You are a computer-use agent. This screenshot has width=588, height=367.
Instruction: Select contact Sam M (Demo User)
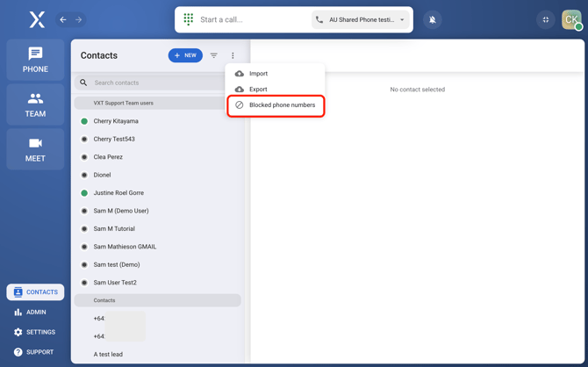[x=157, y=211]
